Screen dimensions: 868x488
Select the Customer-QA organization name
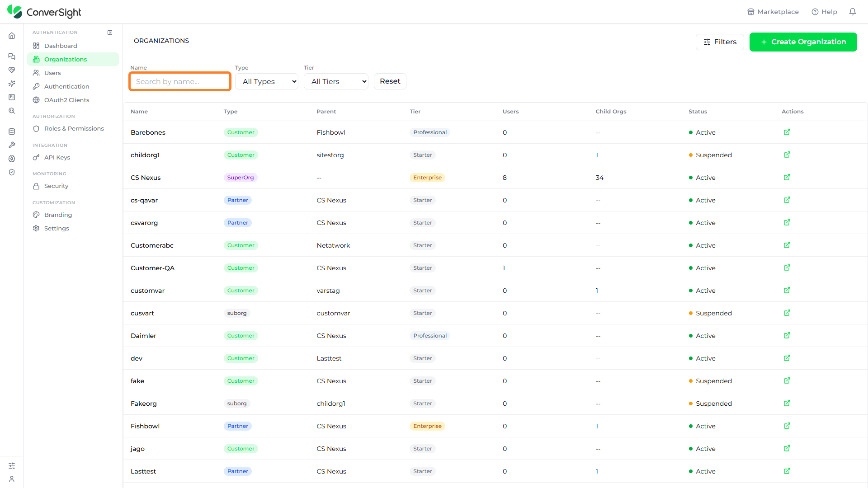click(x=152, y=268)
